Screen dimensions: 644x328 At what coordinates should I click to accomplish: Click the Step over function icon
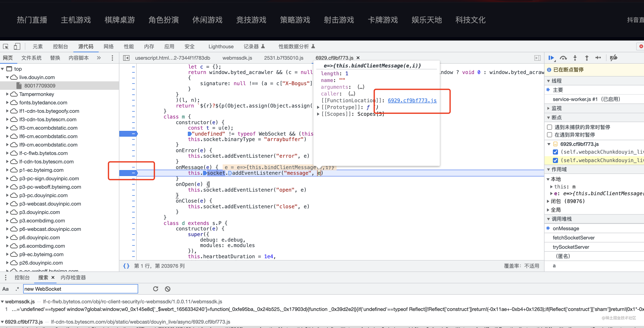[563, 58]
